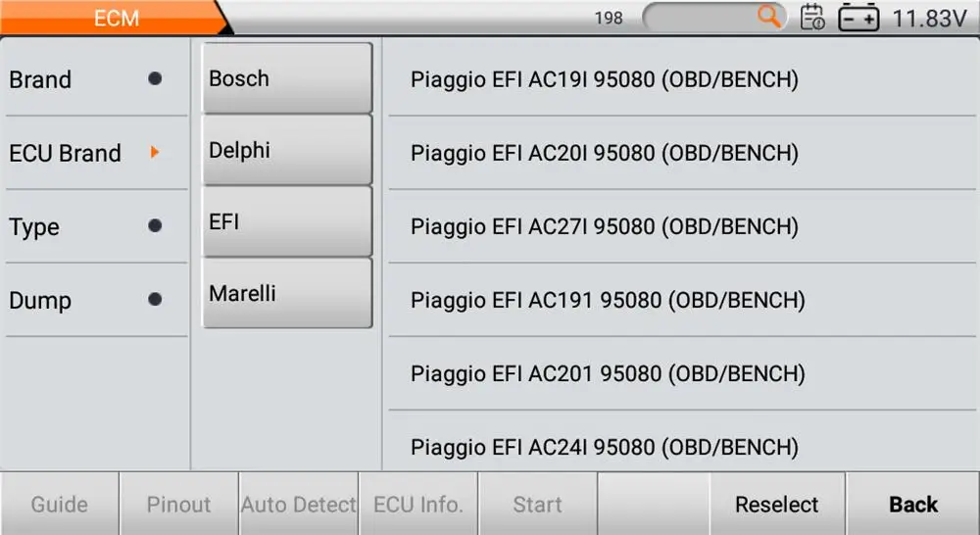Switch to the ECM tab

click(x=116, y=18)
